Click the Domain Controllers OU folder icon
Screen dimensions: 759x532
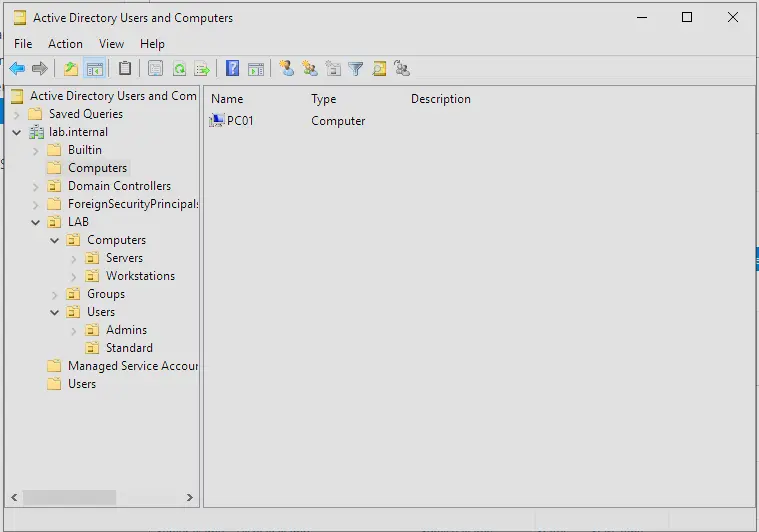(x=54, y=186)
